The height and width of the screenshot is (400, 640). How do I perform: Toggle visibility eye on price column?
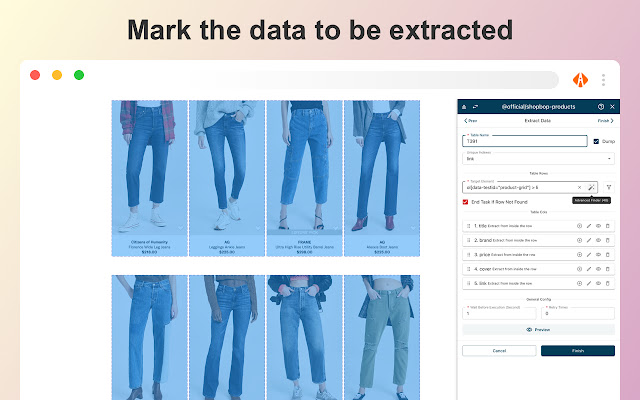(598, 255)
